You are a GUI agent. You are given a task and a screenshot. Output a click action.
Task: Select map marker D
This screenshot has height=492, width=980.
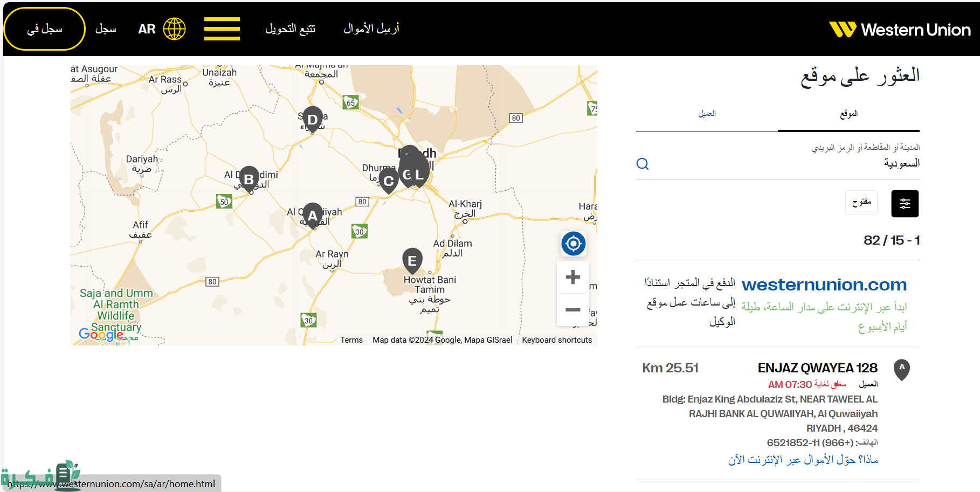313,119
